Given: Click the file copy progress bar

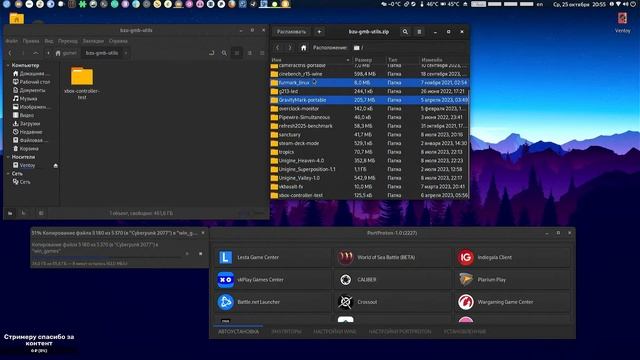Looking at the screenshot, I should click(106, 258).
